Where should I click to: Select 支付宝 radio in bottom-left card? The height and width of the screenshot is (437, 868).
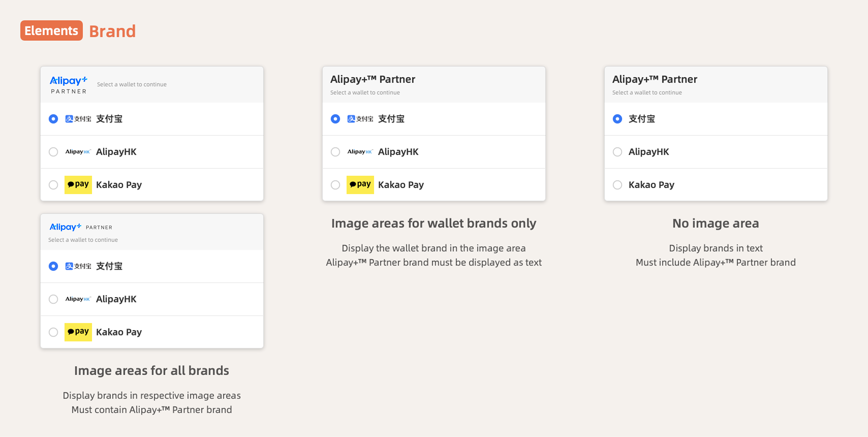click(x=53, y=266)
